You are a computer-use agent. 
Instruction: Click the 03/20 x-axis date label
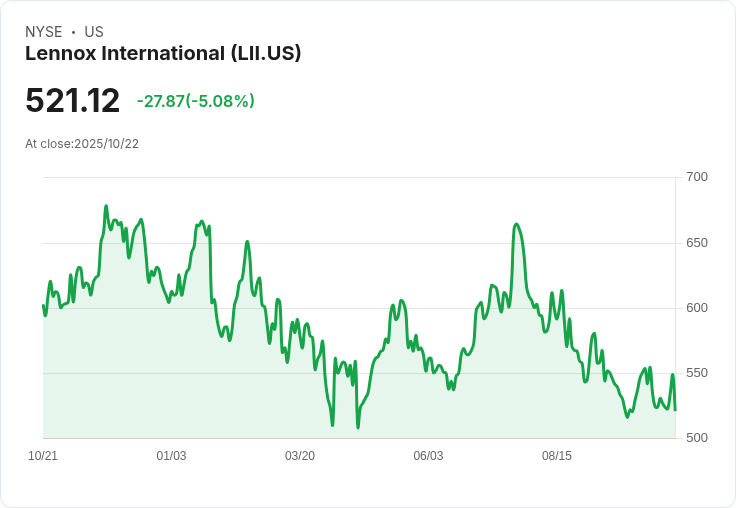tap(300, 455)
